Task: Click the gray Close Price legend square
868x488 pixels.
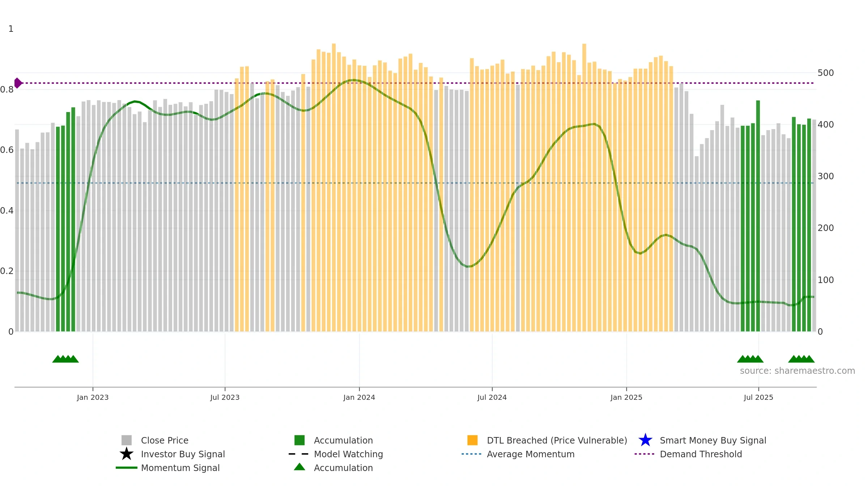Action: pos(127,440)
